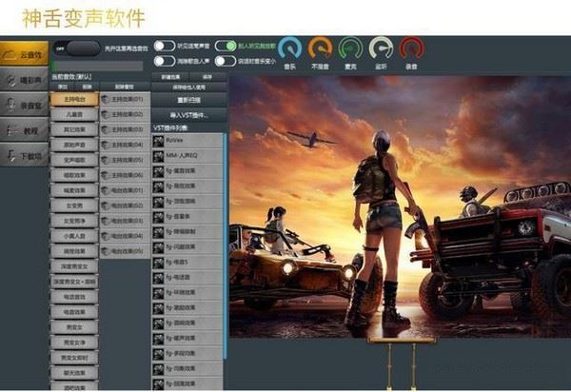Click the green 麦克 knob icon

pos(351,49)
